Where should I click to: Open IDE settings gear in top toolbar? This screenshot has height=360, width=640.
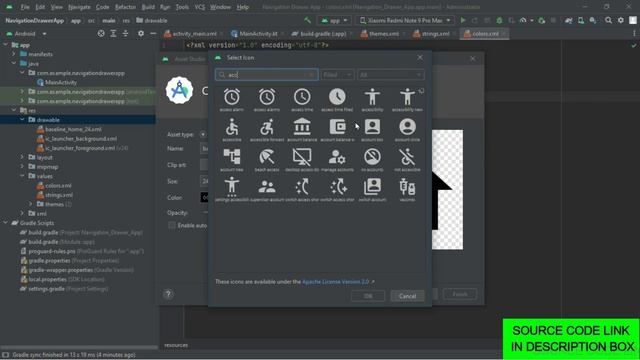(x=621, y=20)
